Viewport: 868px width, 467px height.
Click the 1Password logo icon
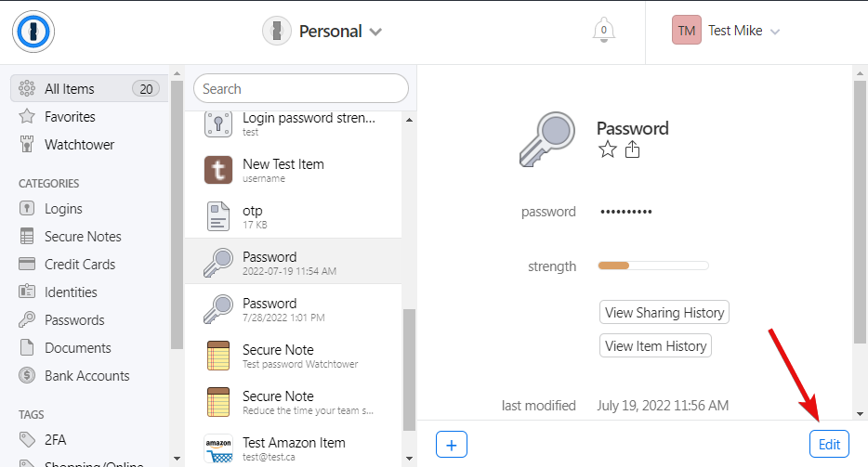point(34,32)
